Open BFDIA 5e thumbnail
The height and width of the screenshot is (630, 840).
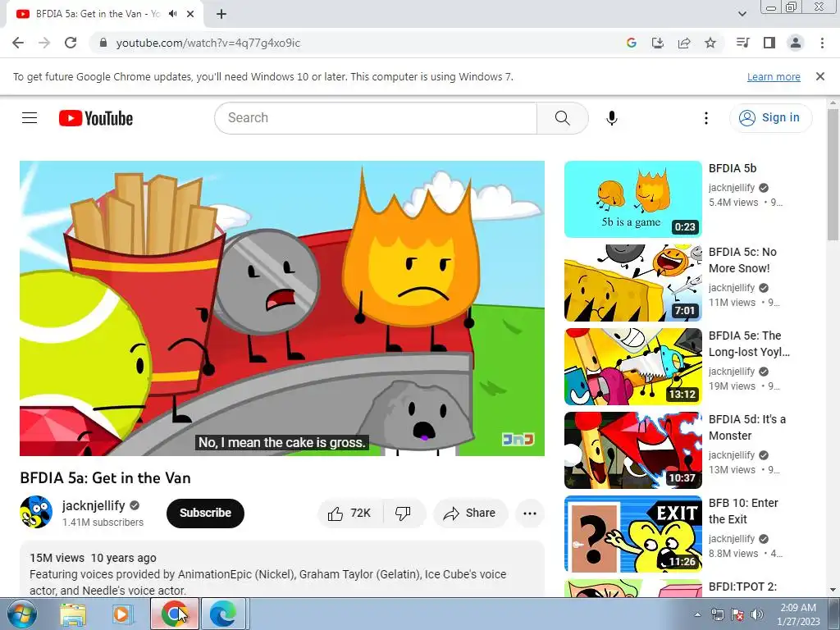632,367
